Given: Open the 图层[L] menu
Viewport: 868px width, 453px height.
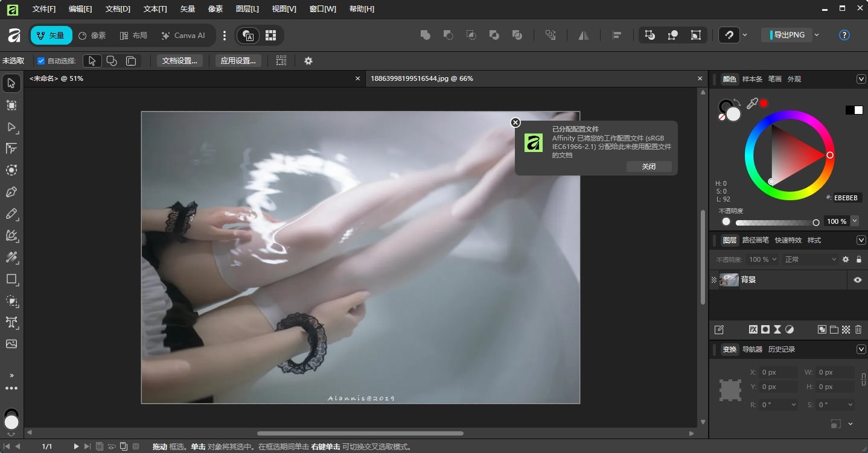Looking at the screenshot, I should tap(247, 9).
